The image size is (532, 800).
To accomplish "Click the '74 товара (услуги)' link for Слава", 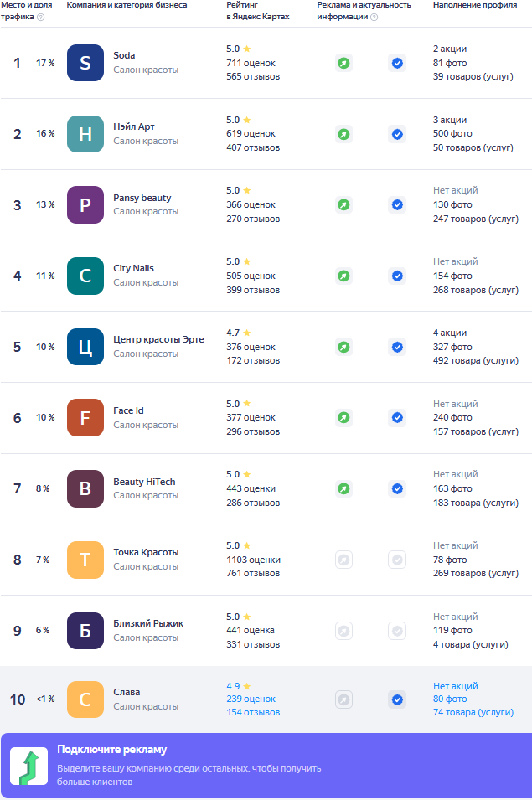I will coord(472,712).
